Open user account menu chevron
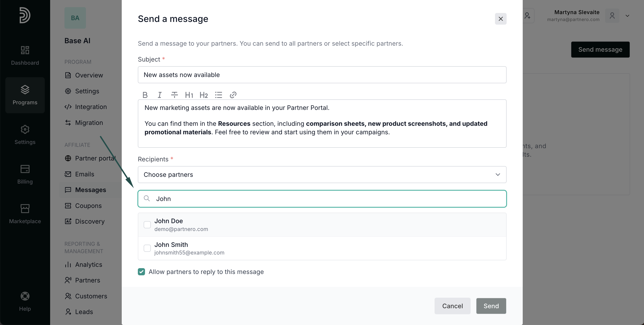This screenshot has height=325, width=644. point(627,16)
